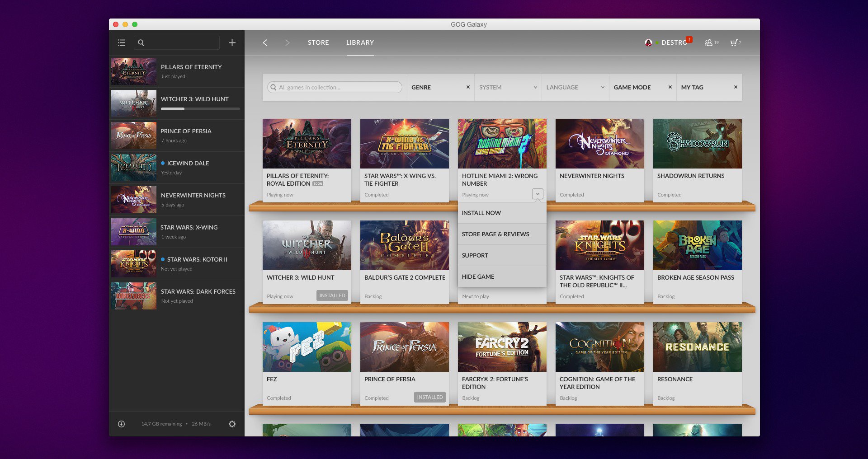This screenshot has height=459, width=868.
Task: Click INSTALLED button on Prince of Persia card
Action: click(x=430, y=397)
